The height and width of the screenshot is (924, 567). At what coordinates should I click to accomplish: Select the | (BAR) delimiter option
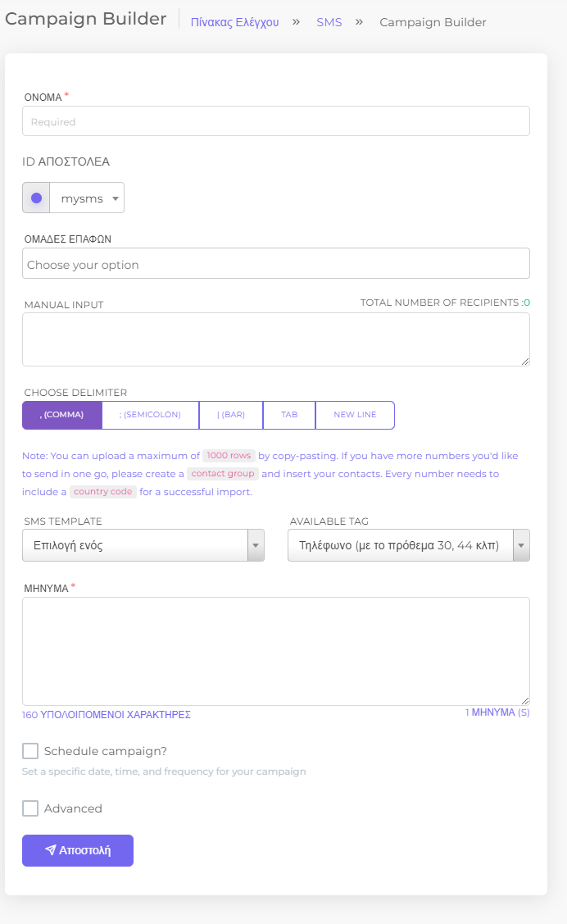click(x=231, y=415)
